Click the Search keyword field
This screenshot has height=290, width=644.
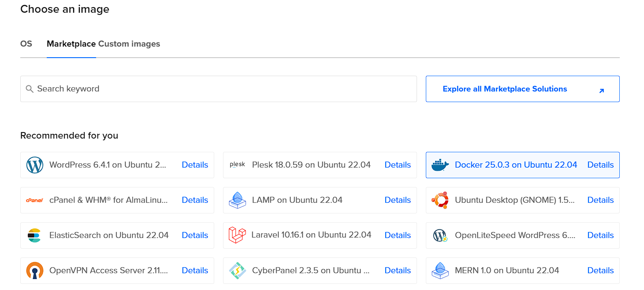219,89
